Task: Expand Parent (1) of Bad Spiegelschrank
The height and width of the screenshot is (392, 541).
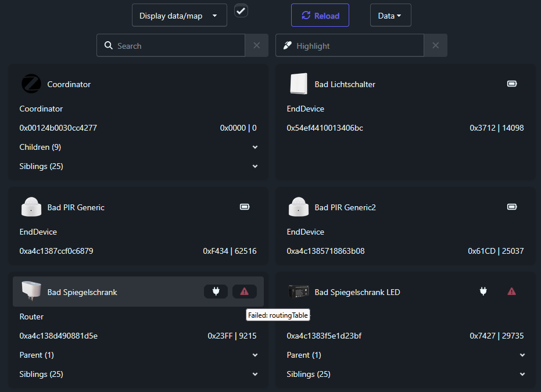Action: click(x=138, y=355)
